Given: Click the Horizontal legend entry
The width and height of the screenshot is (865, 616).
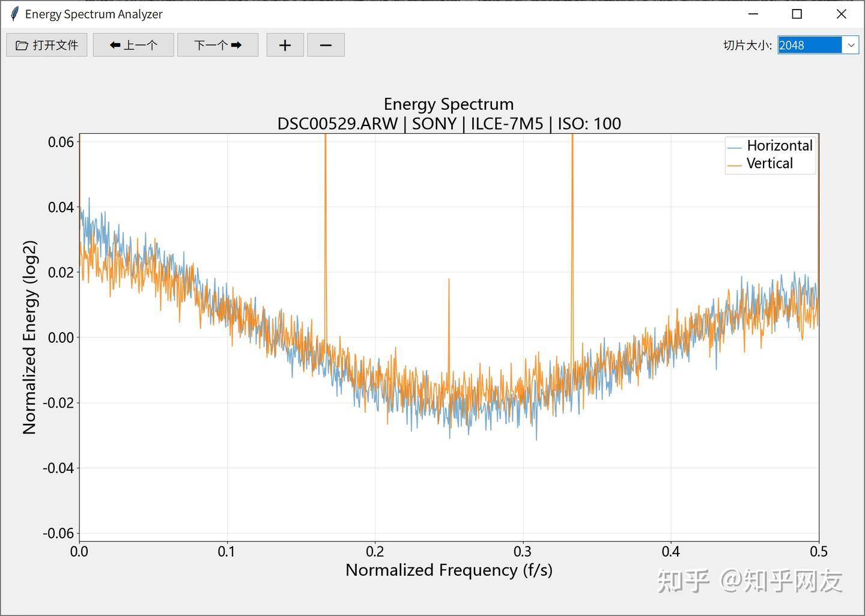Looking at the screenshot, I should pyautogui.click(x=770, y=146).
